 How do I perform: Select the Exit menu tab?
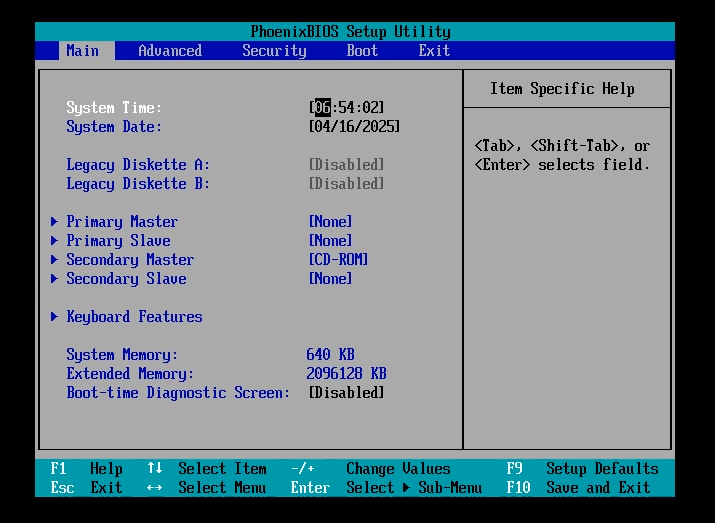click(x=434, y=51)
